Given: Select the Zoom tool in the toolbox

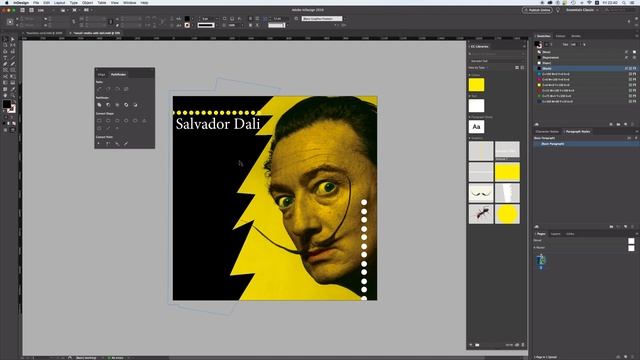Looking at the screenshot, I should click(x=13, y=95).
